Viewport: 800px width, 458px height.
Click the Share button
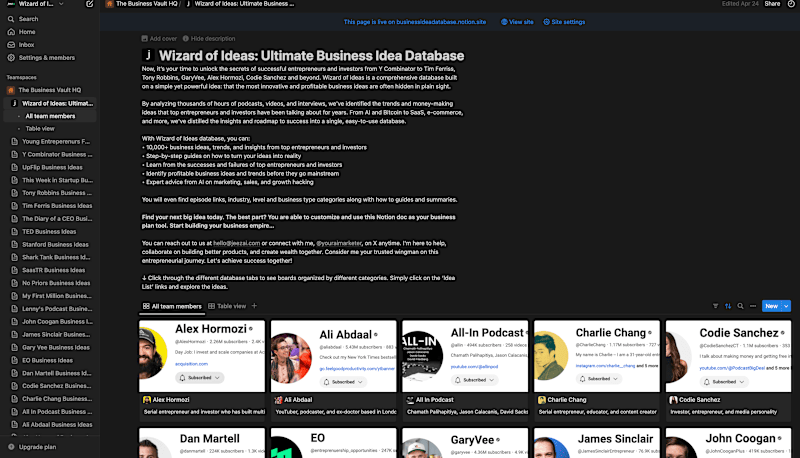click(772, 4)
